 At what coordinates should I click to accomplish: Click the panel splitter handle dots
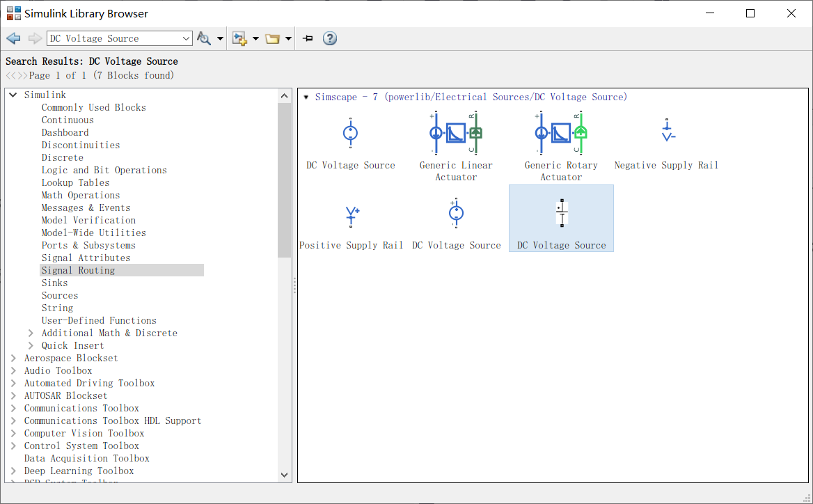click(294, 285)
